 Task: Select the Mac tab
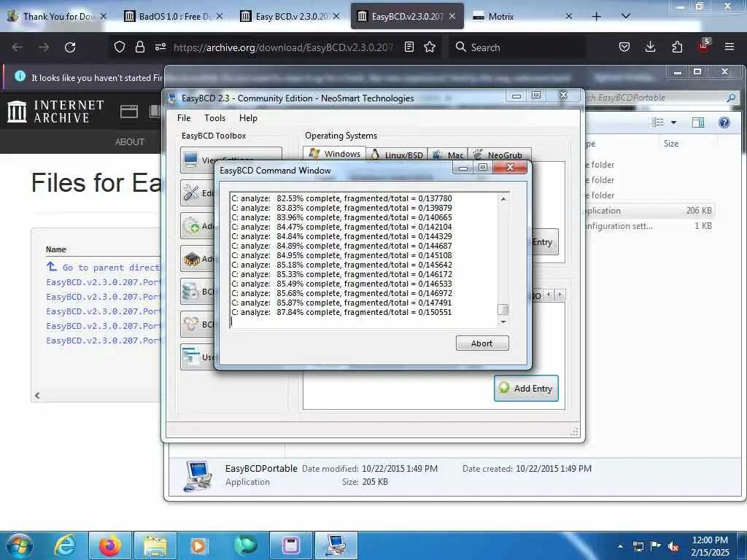448,155
